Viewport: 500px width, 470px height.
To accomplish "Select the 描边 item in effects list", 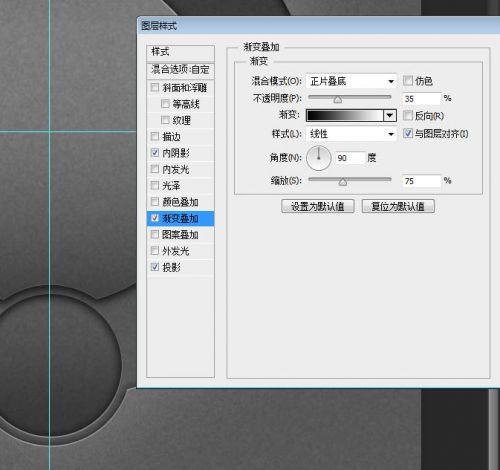I will [180, 137].
